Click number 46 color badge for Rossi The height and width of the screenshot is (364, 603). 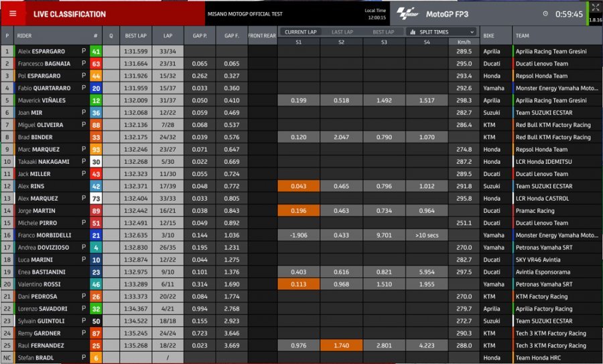pos(96,284)
